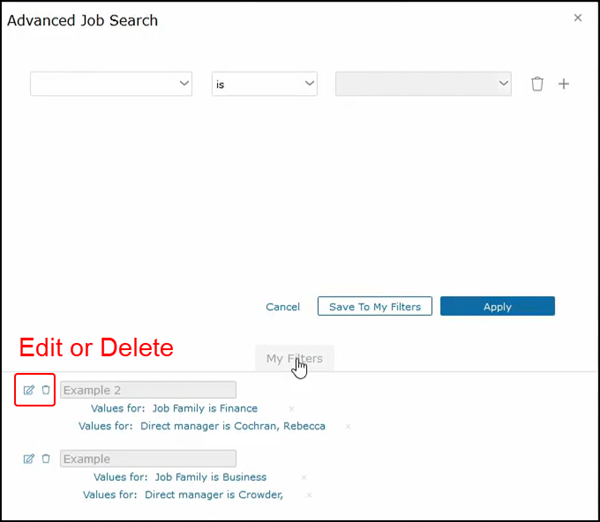The image size is (600, 522).
Task: Click the trash icon in the filter row
Action: pos(537,85)
